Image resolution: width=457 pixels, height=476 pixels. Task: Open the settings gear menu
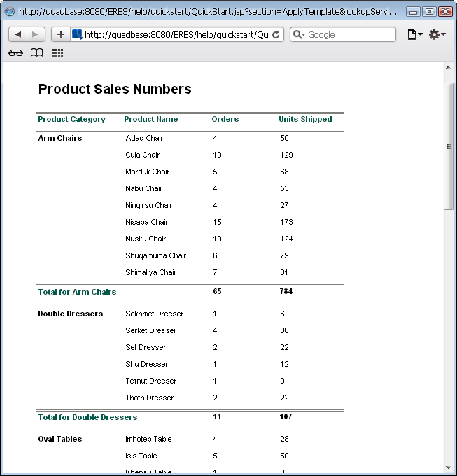pos(437,34)
